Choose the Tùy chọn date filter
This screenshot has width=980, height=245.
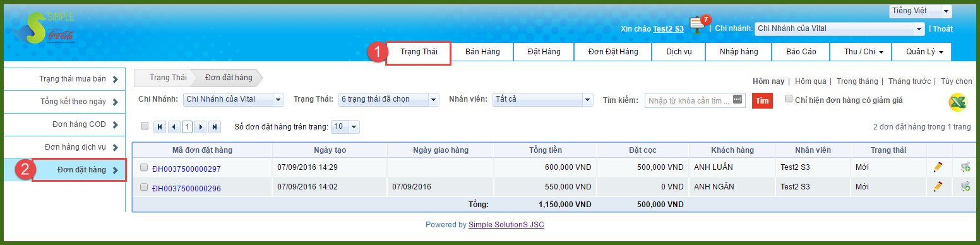(957, 81)
